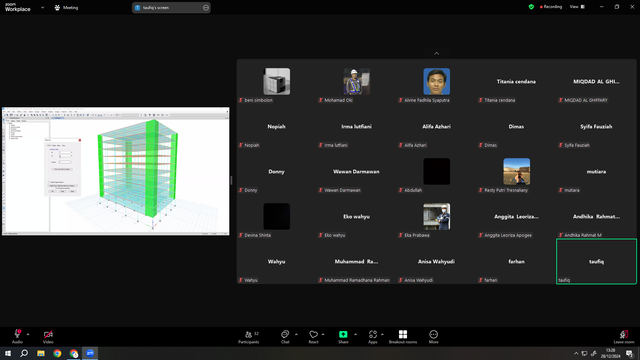Image resolution: width=640 pixels, height=360 pixels.
Task: Expand the caret next to React
Action: click(x=323, y=334)
